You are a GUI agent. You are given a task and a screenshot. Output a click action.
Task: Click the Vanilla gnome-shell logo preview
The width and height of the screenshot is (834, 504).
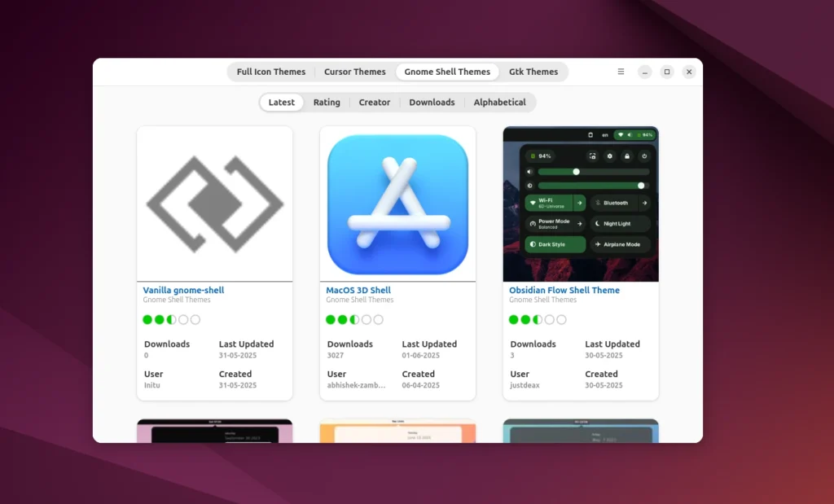coord(214,203)
